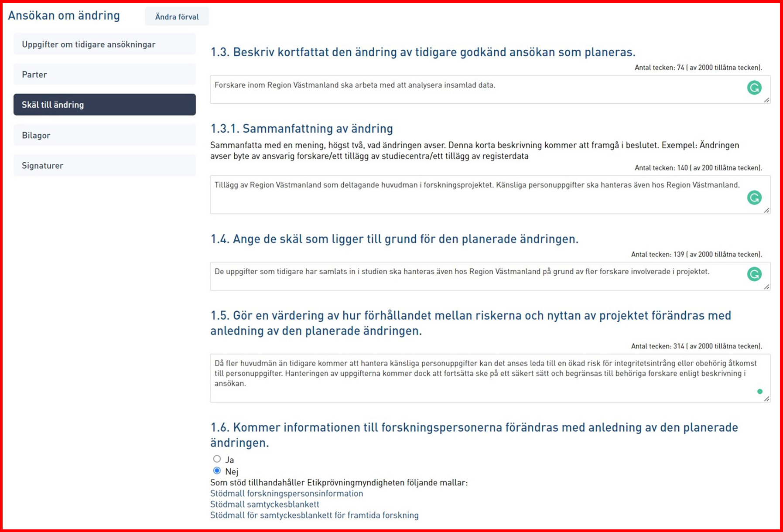Select the Skäl till ändring section
783x532 pixels.
(x=105, y=105)
